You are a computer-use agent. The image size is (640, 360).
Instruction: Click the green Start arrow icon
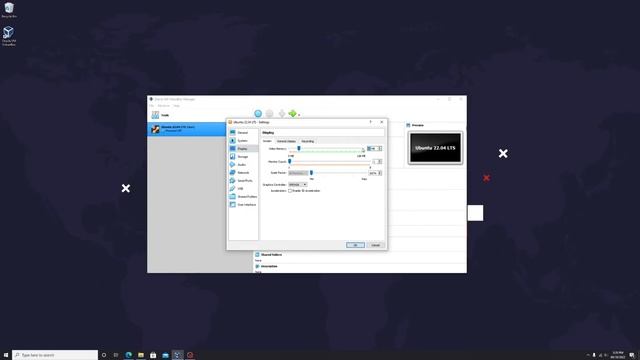click(292, 113)
